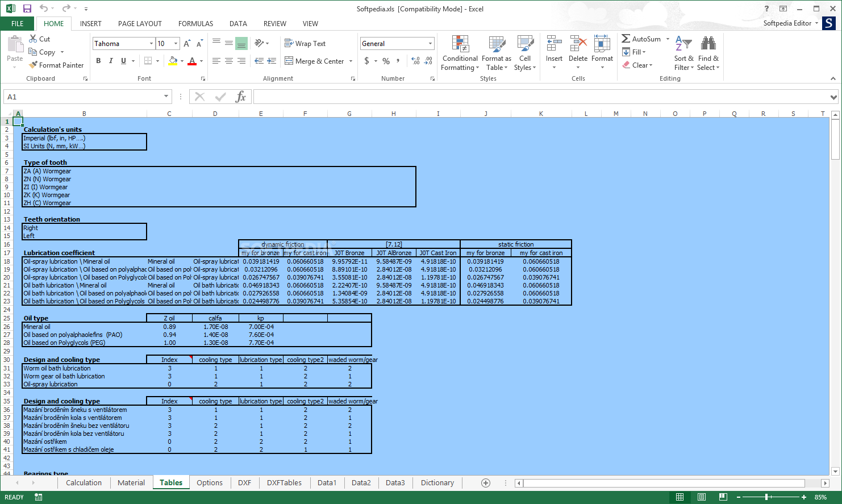Toggle Bold formatting
This screenshot has width=842, height=504.
98,60
